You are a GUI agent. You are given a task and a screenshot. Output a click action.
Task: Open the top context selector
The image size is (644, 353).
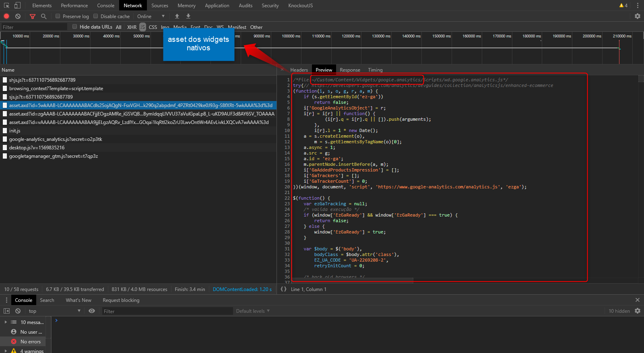[54, 311]
